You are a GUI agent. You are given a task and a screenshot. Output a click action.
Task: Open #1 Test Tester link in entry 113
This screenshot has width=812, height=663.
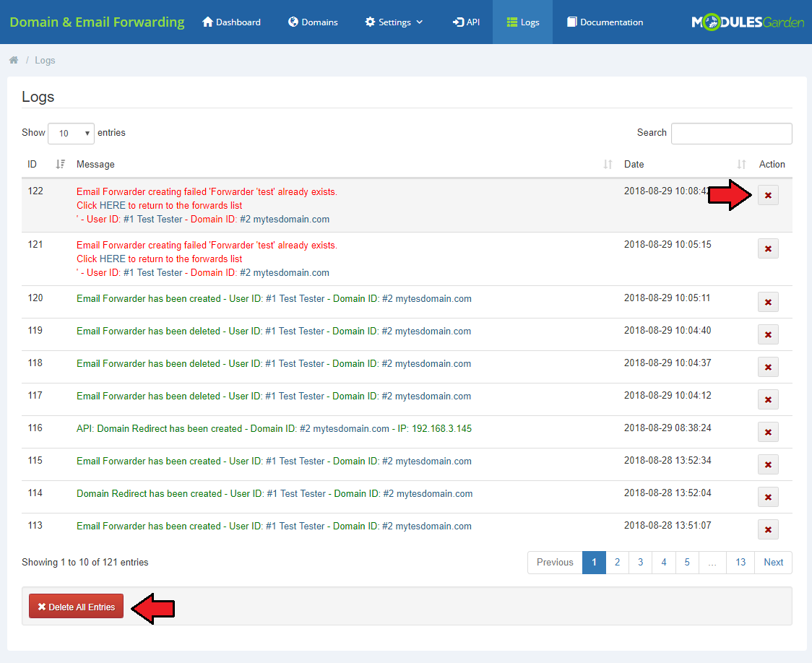click(295, 526)
